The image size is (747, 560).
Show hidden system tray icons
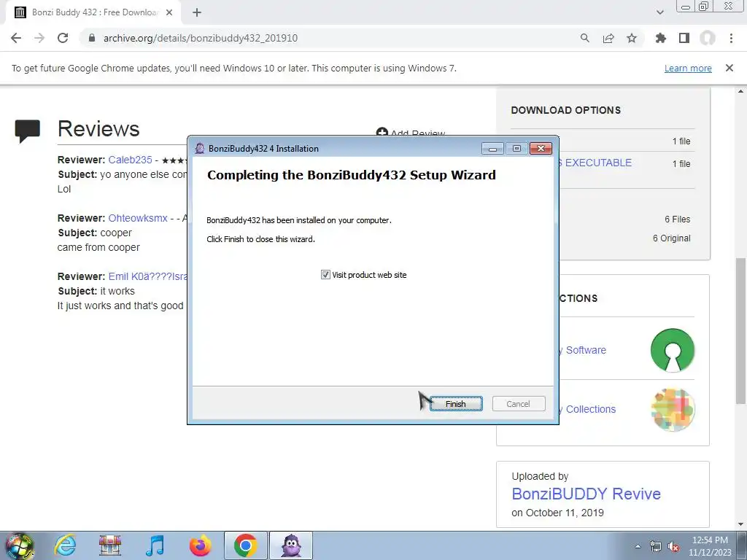[638, 546]
